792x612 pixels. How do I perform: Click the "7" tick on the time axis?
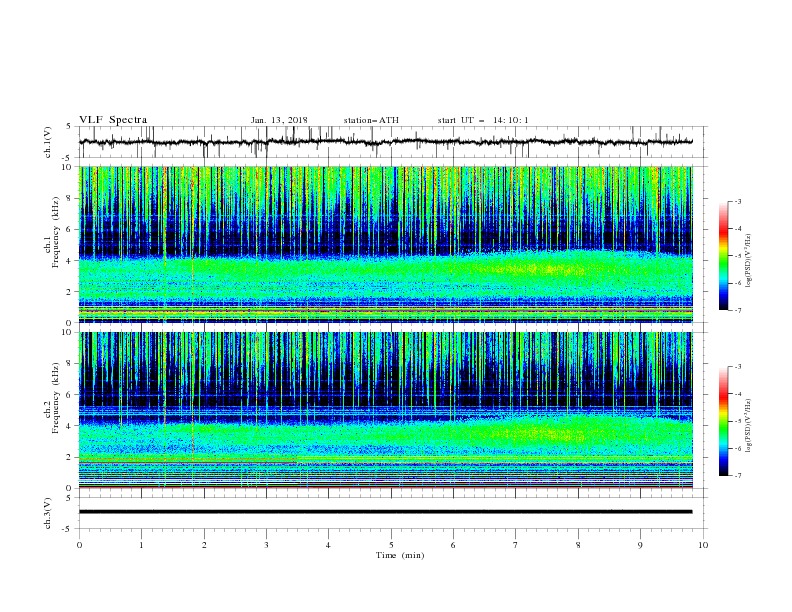516,545
